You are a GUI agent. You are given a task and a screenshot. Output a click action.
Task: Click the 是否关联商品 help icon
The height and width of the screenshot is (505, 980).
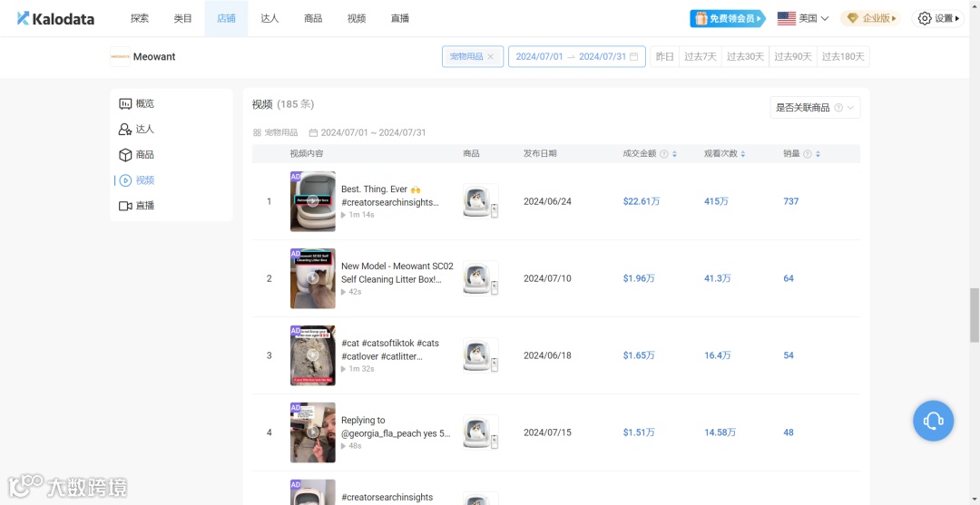[x=838, y=108]
